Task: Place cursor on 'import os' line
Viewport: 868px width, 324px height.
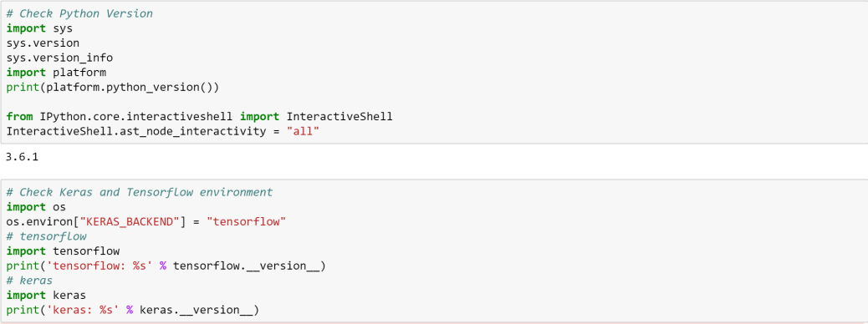Action: click(x=36, y=207)
